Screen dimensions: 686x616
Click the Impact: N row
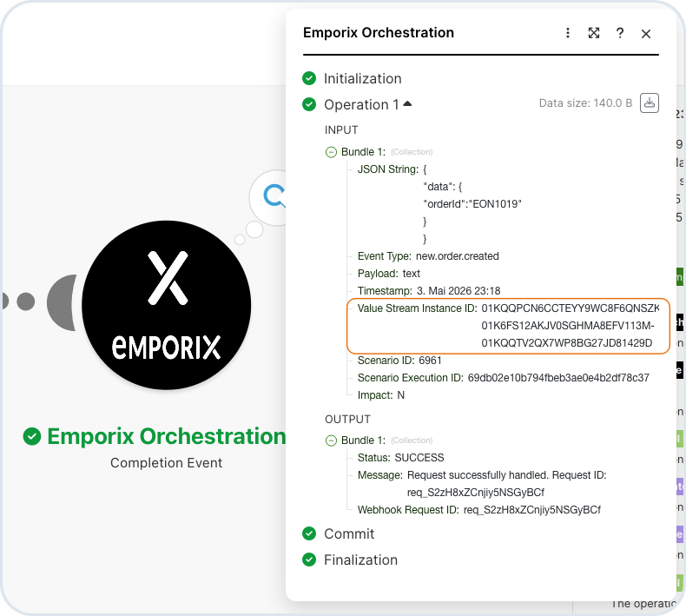coord(380,395)
